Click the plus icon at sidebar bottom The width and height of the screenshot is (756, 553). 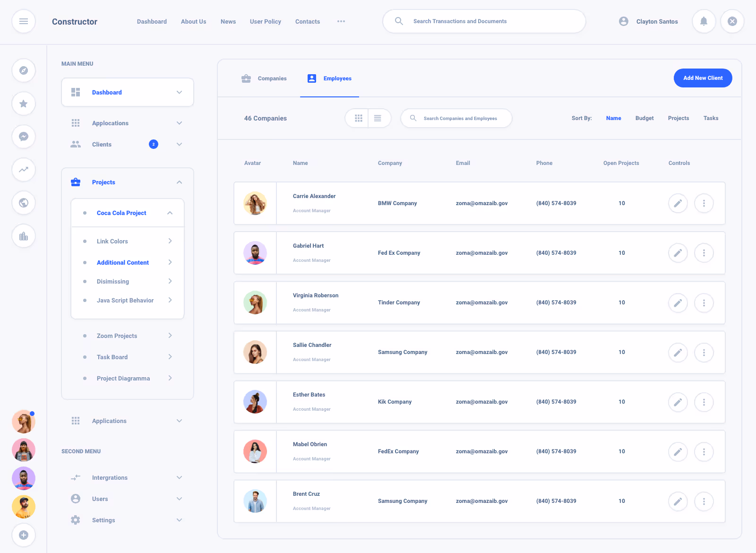pyautogui.click(x=24, y=535)
